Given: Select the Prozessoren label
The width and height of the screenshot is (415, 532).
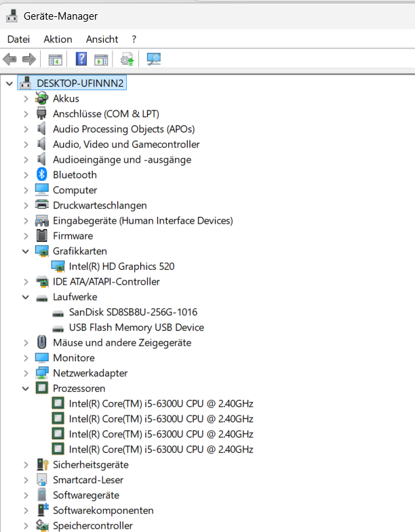Looking at the screenshot, I should pyautogui.click(x=79, y=388).
